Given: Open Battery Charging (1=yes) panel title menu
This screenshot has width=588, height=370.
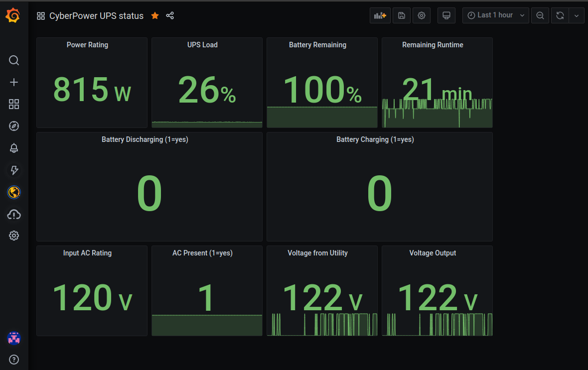Looking at the screenshot, I should pos(375,139).
